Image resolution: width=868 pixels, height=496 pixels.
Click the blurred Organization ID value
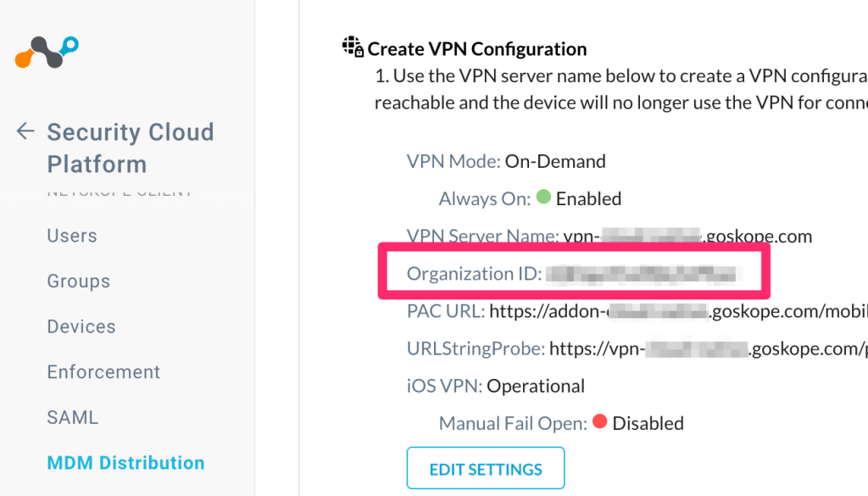(x=644, y=274)
